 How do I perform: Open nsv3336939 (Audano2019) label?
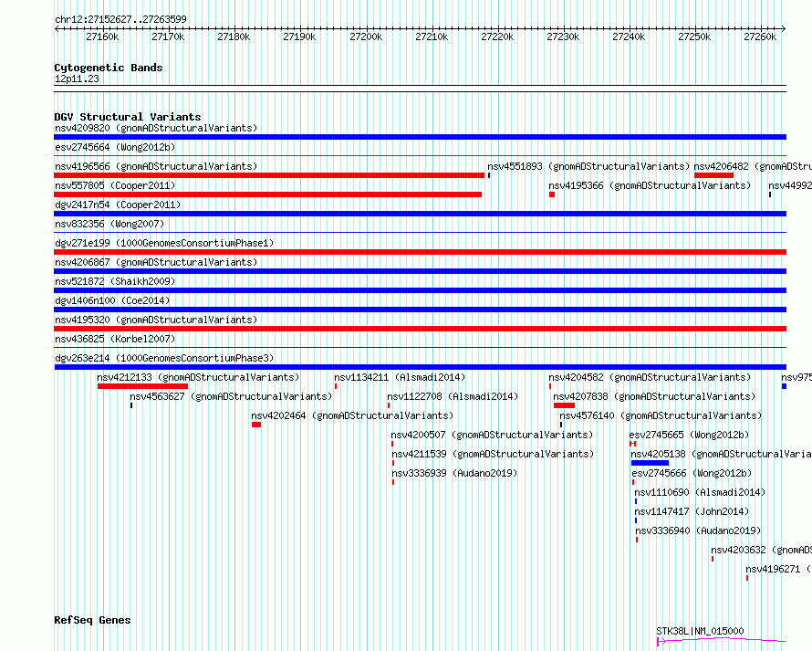[454, 473]
